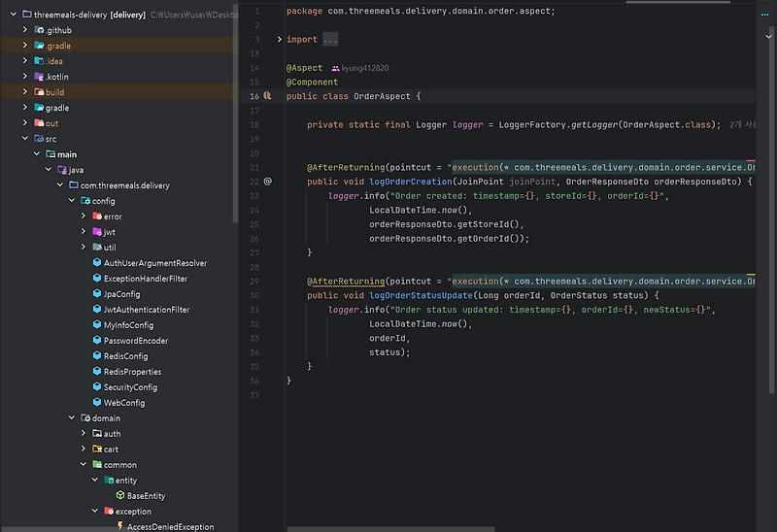Expand the jwt package

click(84, 232)
